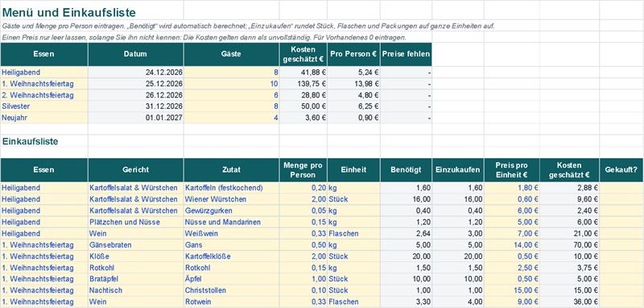Edit the guest count 6 for 2. Weihnachtsfeiertag
Image resolution: width=644 pixels, height=308 pixels.
tap(231, 95)
